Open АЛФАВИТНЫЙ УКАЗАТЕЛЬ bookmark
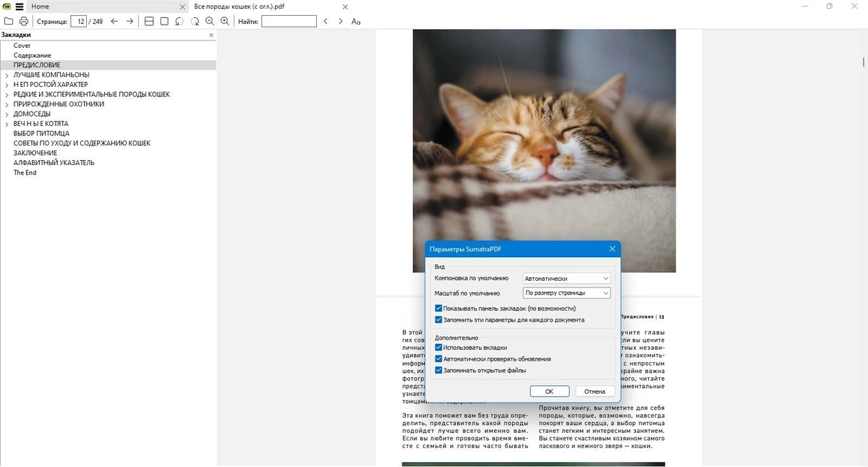The image size is (868, 467). [54, 163]
